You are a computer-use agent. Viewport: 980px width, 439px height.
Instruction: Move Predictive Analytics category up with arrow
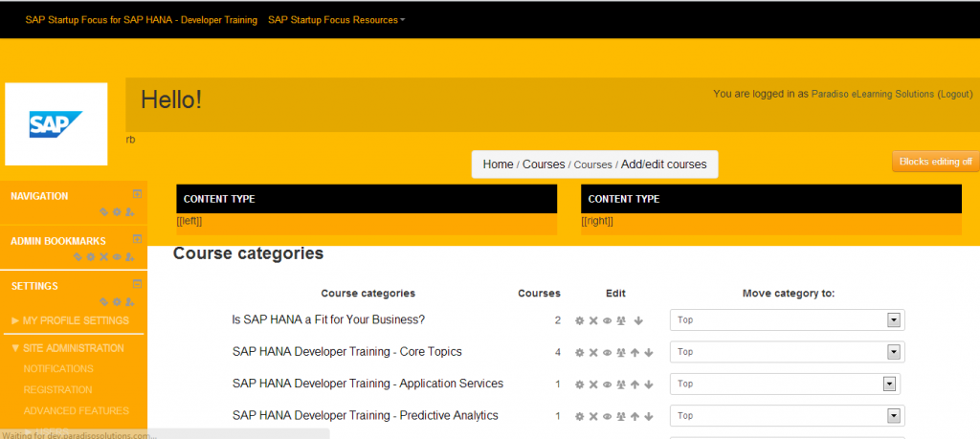[x=635, y=417]
